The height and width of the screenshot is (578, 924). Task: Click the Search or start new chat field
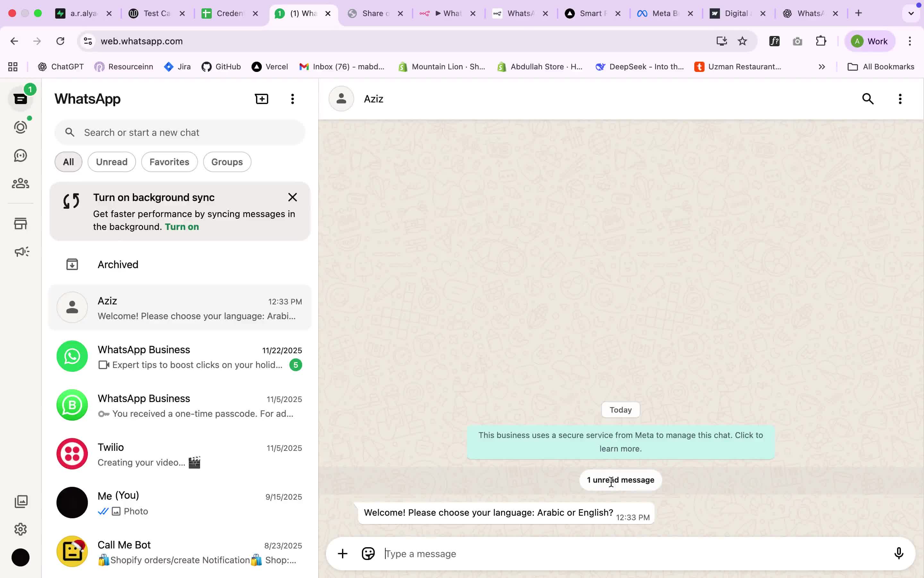tap(180, 132)
